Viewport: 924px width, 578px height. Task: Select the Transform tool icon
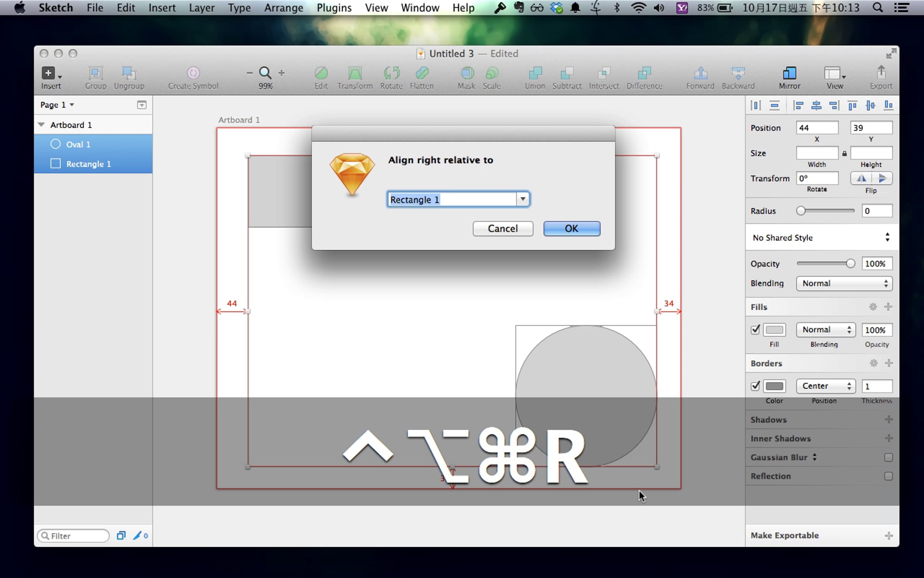355,73
